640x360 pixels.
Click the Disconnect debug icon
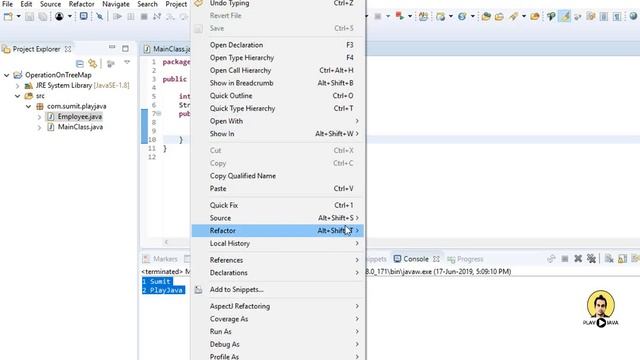(x=157, y=17)
